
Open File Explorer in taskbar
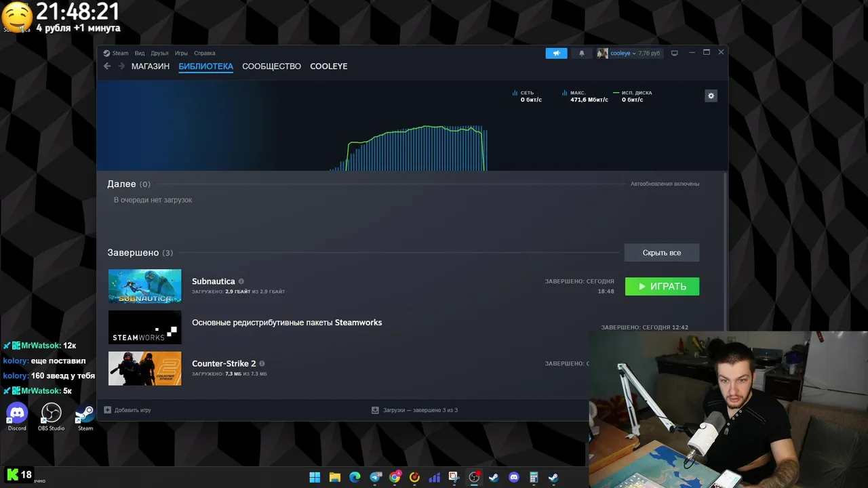pos(334,477)
